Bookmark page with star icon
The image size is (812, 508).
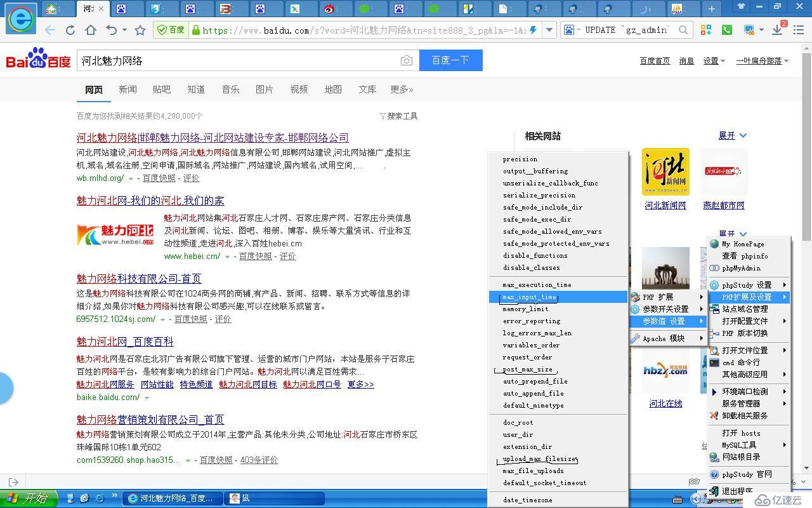click(x=140, y=30)
